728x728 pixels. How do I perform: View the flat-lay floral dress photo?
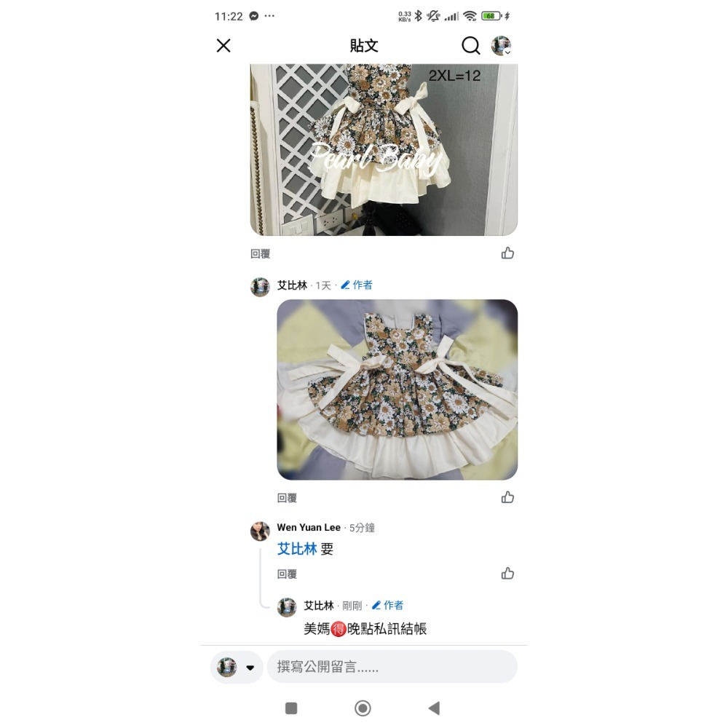click(397, 389)
